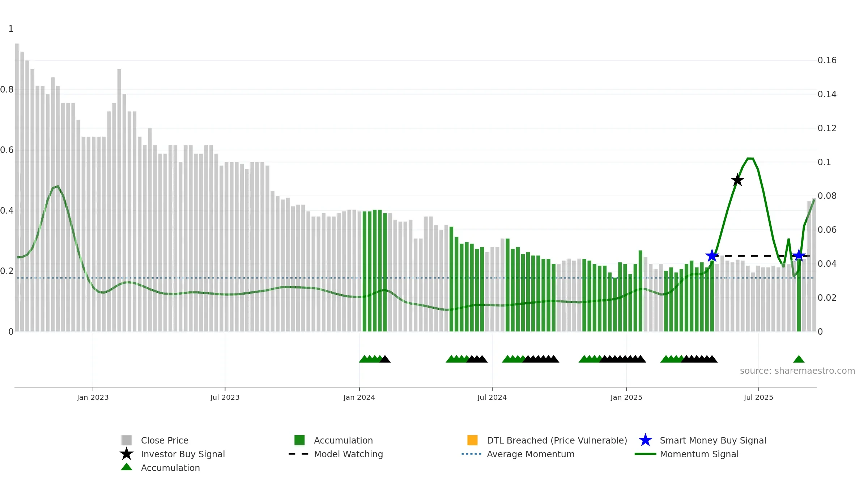Screen dimensions: 868x488
Task: Click the Investor Buy Signal legend label
Action: pos(183,454)
